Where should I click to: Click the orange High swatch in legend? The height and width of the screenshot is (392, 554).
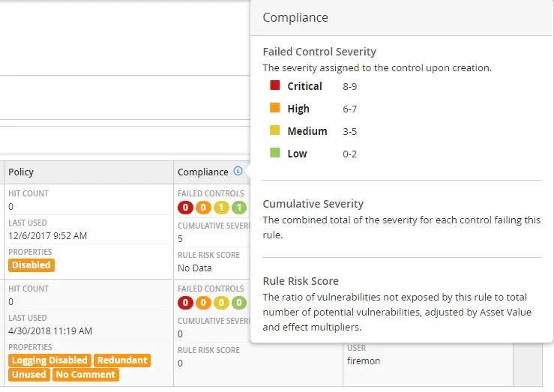coord(275,108)
